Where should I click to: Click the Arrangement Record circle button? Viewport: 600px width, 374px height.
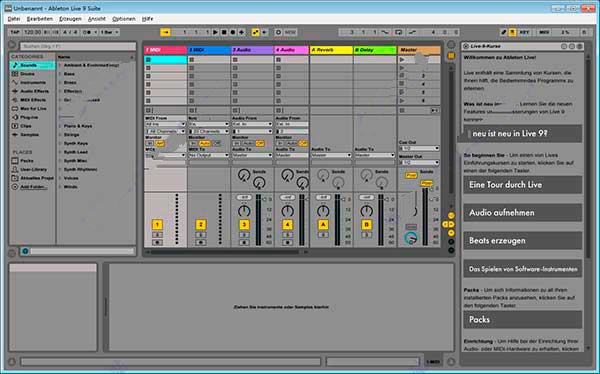point(233,33)
